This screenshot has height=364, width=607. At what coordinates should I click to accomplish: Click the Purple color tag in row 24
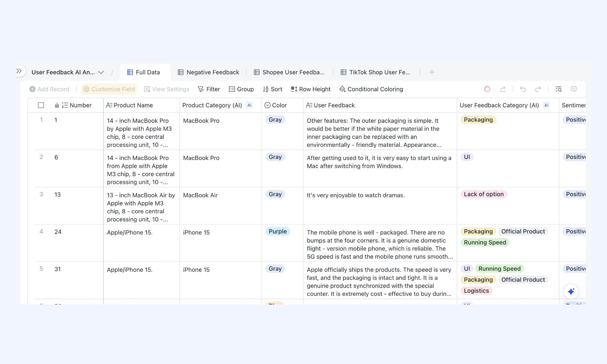click(278, 231)
